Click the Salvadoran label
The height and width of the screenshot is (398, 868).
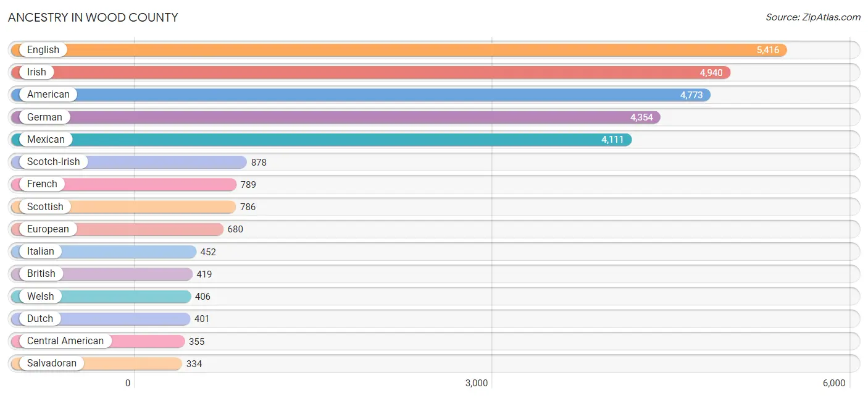pos(52,363)
